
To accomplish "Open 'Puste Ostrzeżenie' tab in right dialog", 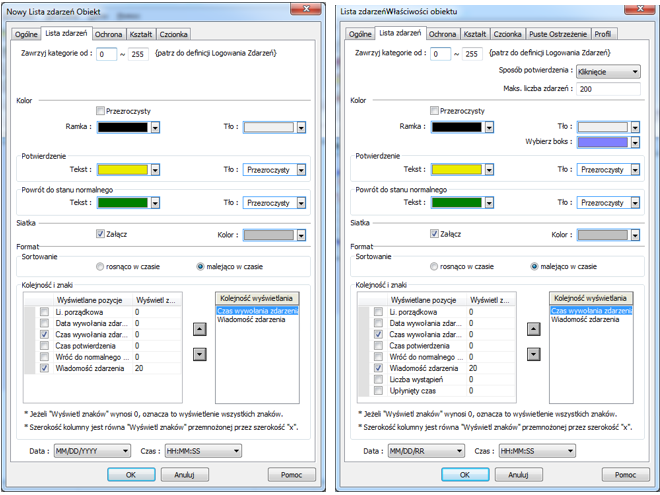I will (x=558, y=34).
